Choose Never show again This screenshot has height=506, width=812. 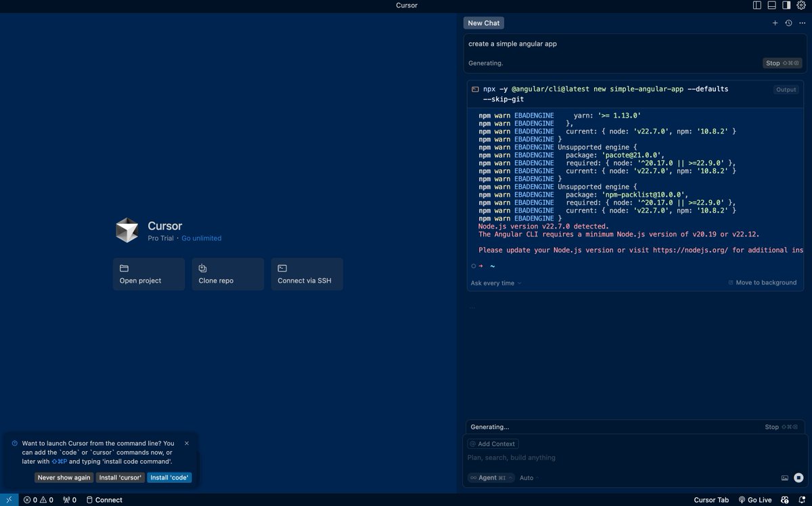(x=64, y=478)
